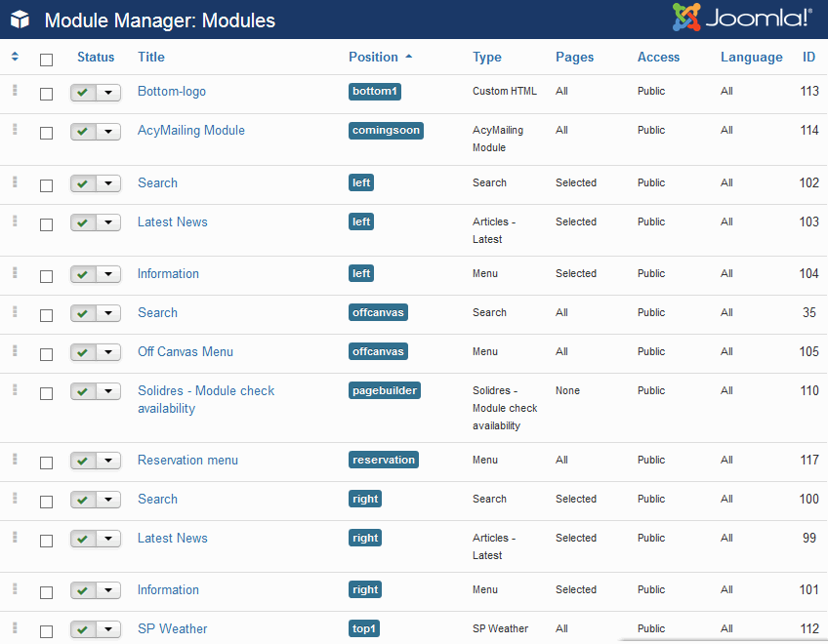Click green status checkmark for Reservation menu
This screenshot has width=828, height=644.
point(83,461)
